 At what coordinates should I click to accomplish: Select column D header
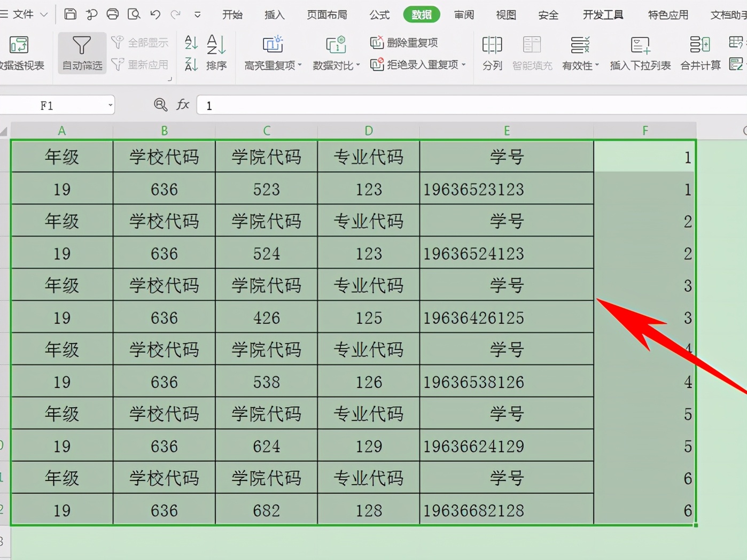[x=369, y=131]
